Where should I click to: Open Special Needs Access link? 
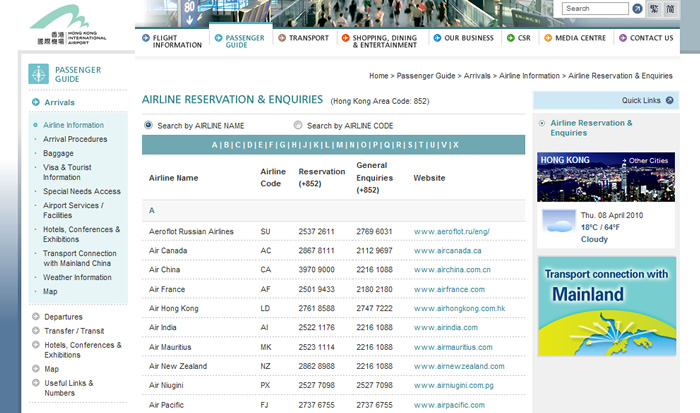(82, 191)
